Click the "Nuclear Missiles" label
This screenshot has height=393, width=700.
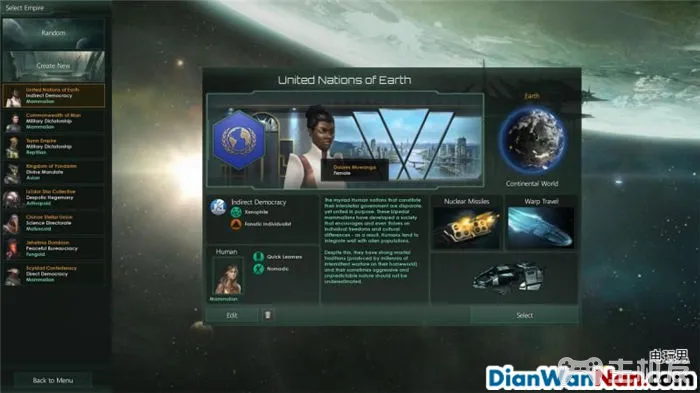(x=467, y=201)
